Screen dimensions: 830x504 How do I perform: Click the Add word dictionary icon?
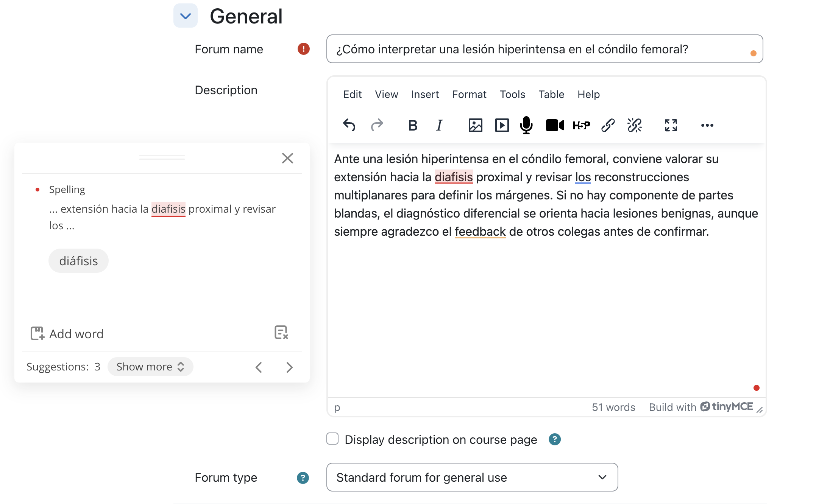pos(37,333)
